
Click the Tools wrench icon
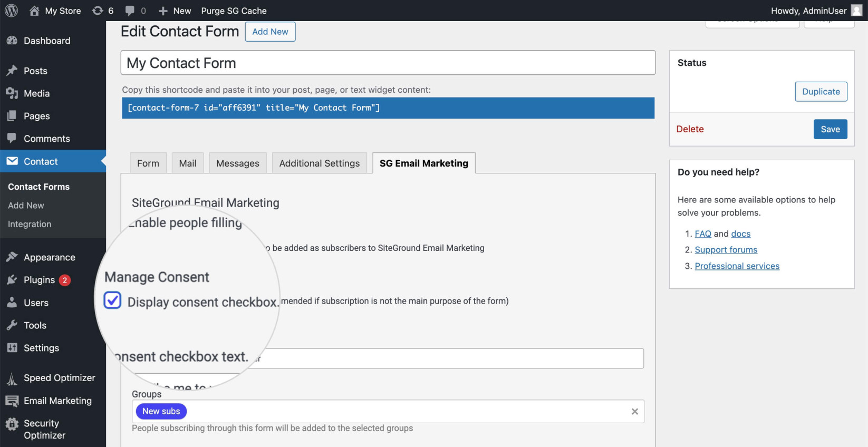pyautogui.click(x=12, y=325)
